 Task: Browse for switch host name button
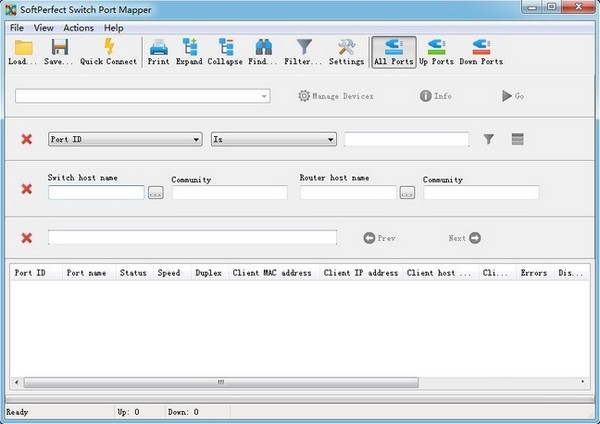pos(155,193)
